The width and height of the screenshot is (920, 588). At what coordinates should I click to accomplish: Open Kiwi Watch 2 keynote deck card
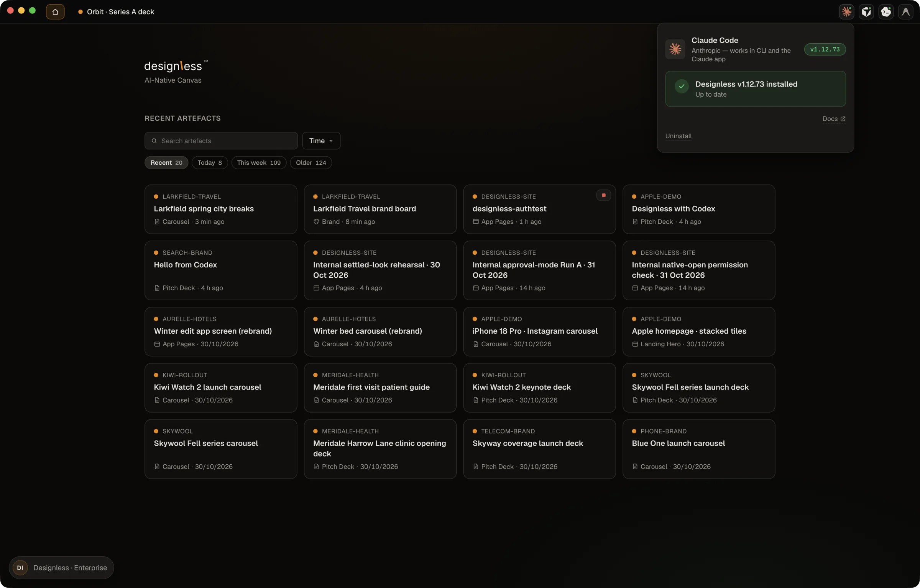point(539,388)
